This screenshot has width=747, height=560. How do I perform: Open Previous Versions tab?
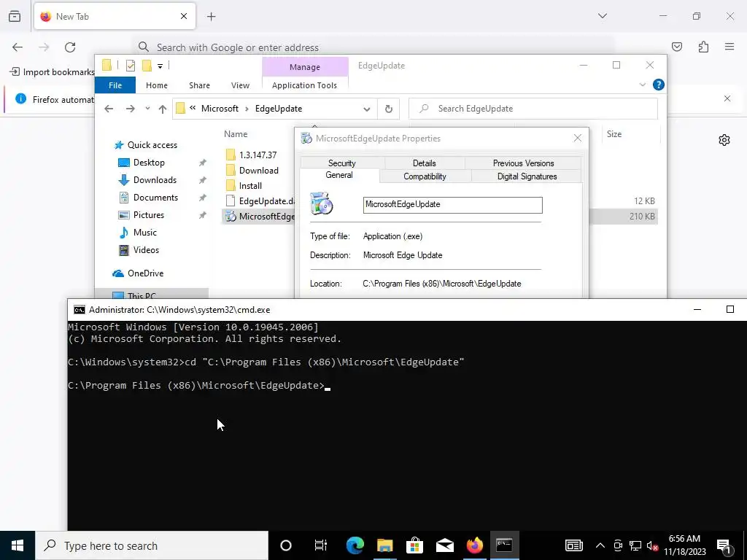(523, 163)
